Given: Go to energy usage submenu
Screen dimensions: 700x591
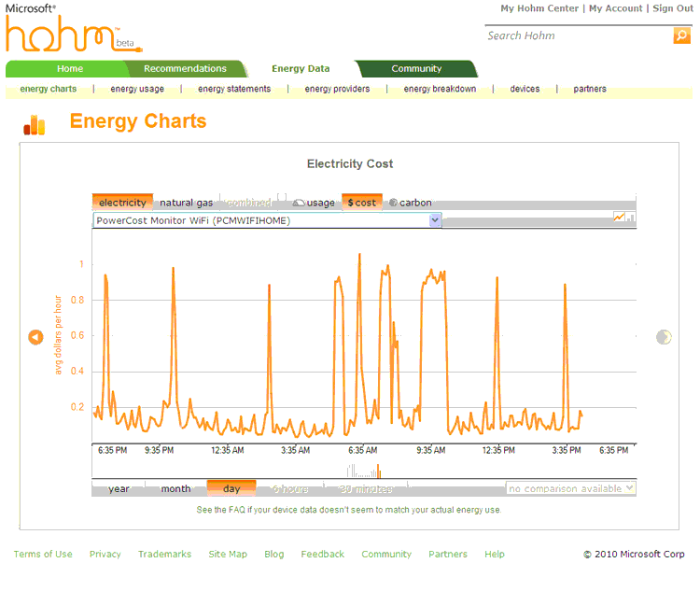Looking at the screenshot, I should (137, 89).
